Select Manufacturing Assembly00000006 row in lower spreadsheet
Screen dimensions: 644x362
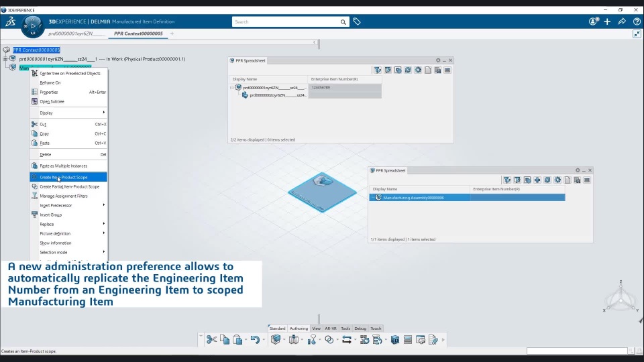[x=467, y=197]
